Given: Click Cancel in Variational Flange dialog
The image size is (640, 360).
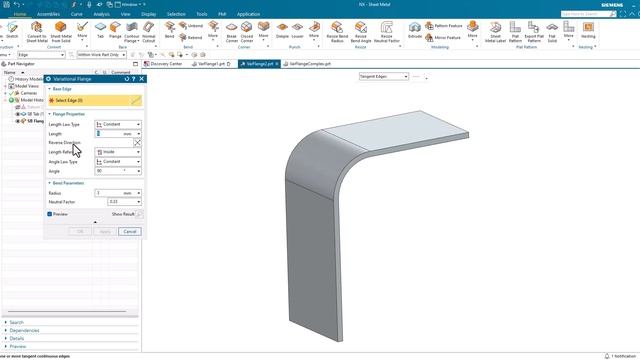Looking at the screenshot, I should pyautogui.click(x=130, y=231).
